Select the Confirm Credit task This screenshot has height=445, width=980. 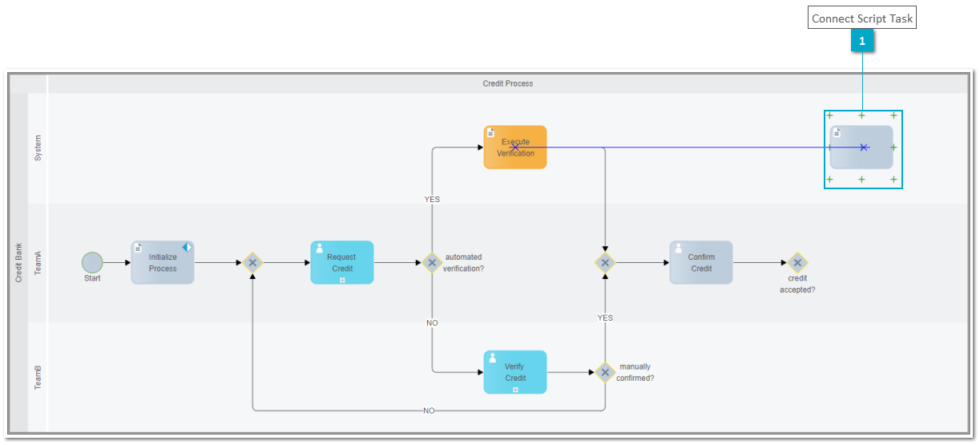(701, 262)
